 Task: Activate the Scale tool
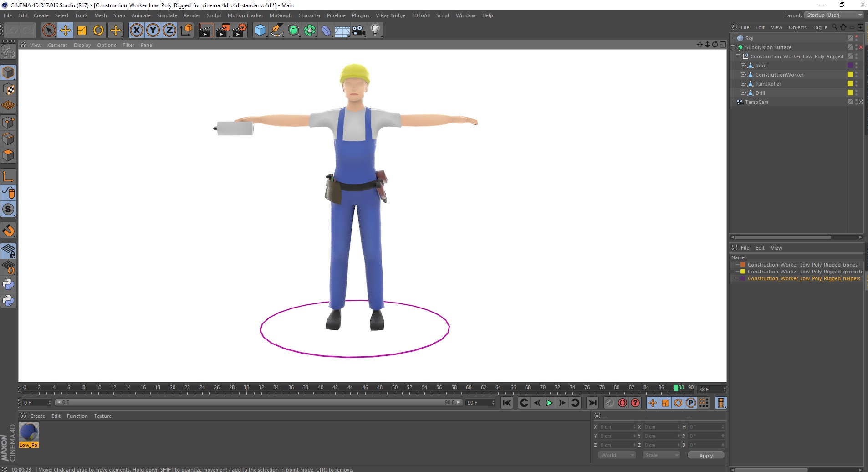point(82,31)
